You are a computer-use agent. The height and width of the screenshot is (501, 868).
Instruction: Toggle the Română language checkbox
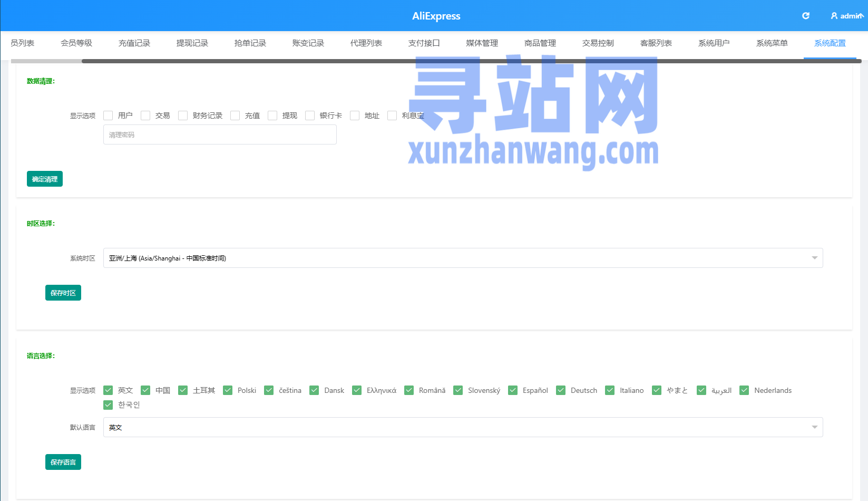tap(409, 390)
